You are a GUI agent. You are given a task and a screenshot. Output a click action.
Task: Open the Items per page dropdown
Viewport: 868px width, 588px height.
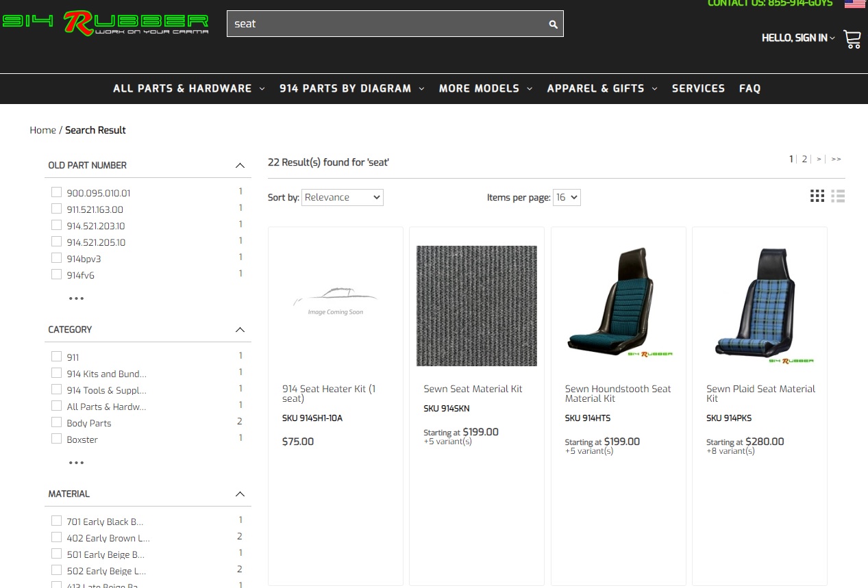[567, 197]
